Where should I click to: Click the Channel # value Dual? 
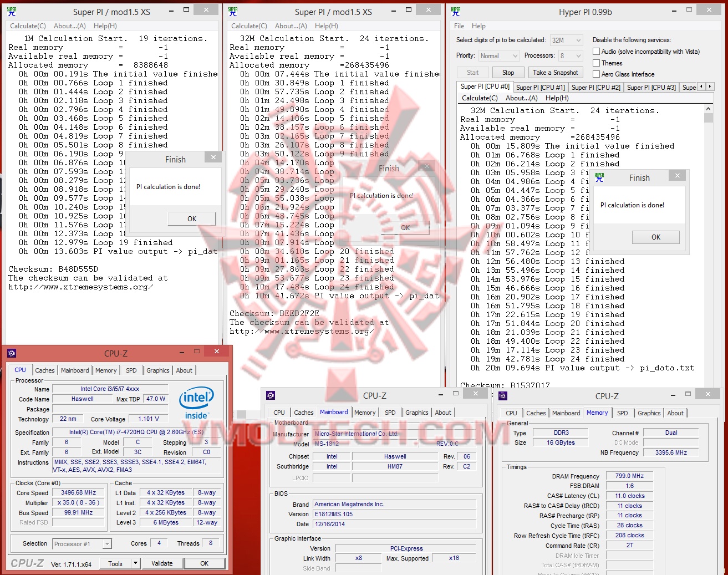[x=671, y=432]
